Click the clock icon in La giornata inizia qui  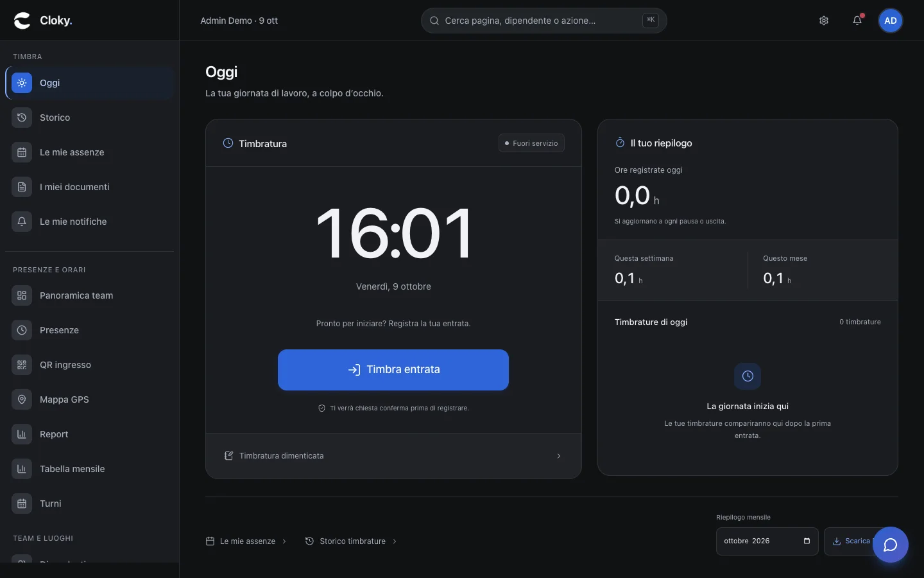748,376
